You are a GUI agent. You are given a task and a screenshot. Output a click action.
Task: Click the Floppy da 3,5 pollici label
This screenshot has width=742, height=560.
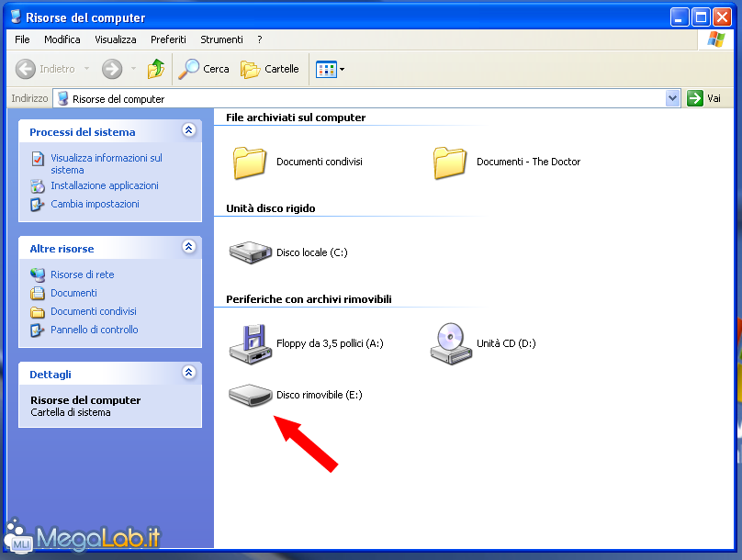[330, 344]
